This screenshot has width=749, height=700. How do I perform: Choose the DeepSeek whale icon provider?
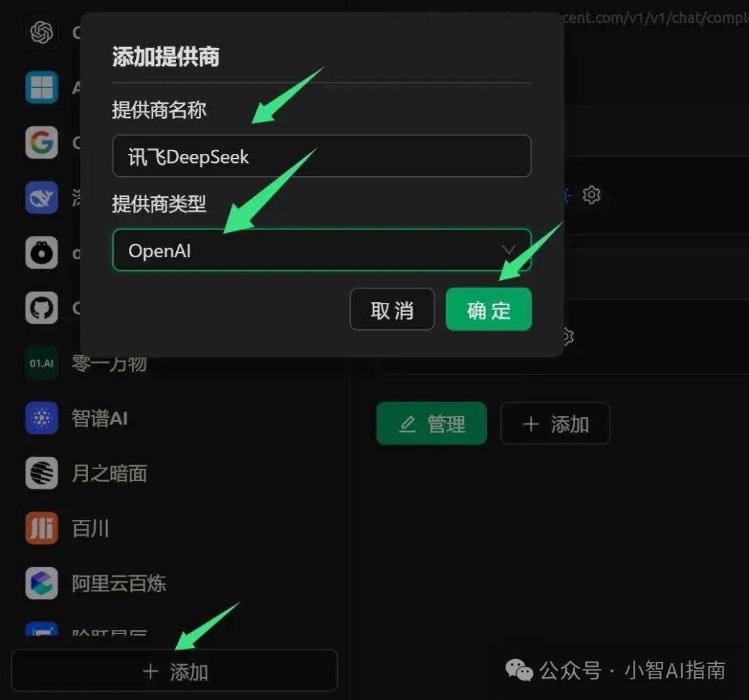pyautogui.click(x=42, y=198)
